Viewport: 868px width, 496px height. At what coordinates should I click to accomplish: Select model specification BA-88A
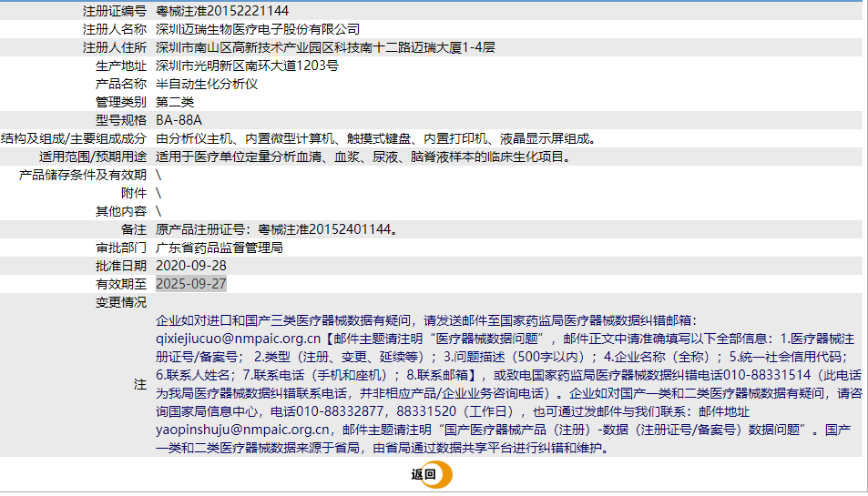click(x=179, y=120)
